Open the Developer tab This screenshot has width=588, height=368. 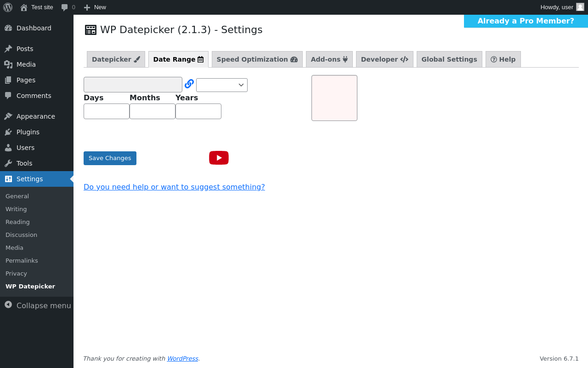click(x=384, y=59)
